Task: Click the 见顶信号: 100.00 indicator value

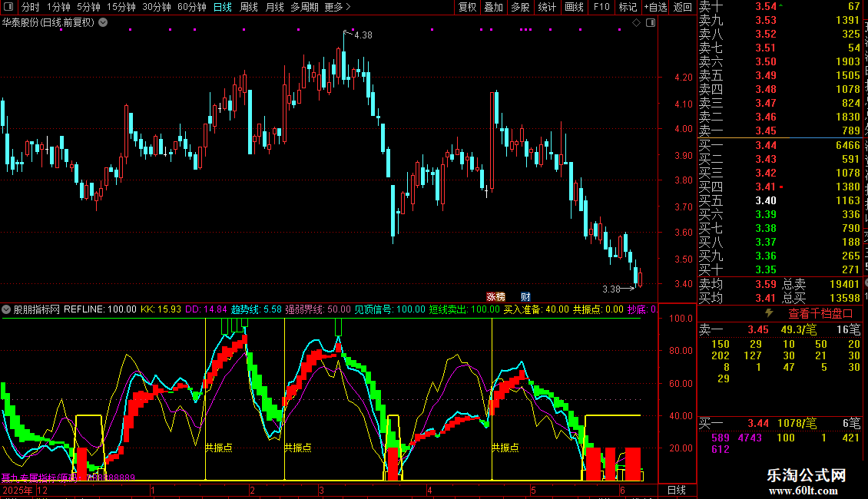Action: pyautogui.click(x=389, y=309)
